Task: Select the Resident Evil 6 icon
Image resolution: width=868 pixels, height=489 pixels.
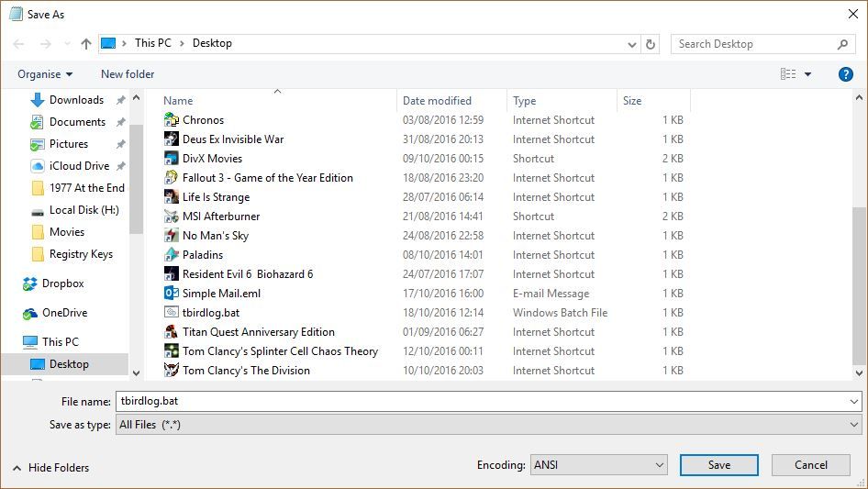Action: pyautogui.click(x=171, y=274)
